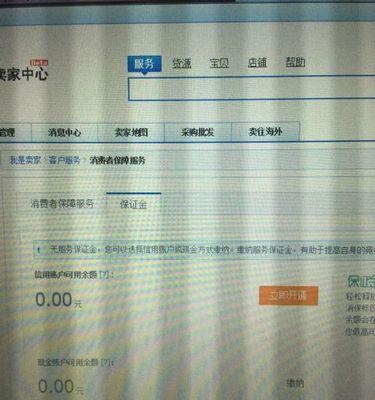Viewport: 375px width, 400px height.
Task: Switch to the 消费者保障服务 tab
Action: (62, 204)
